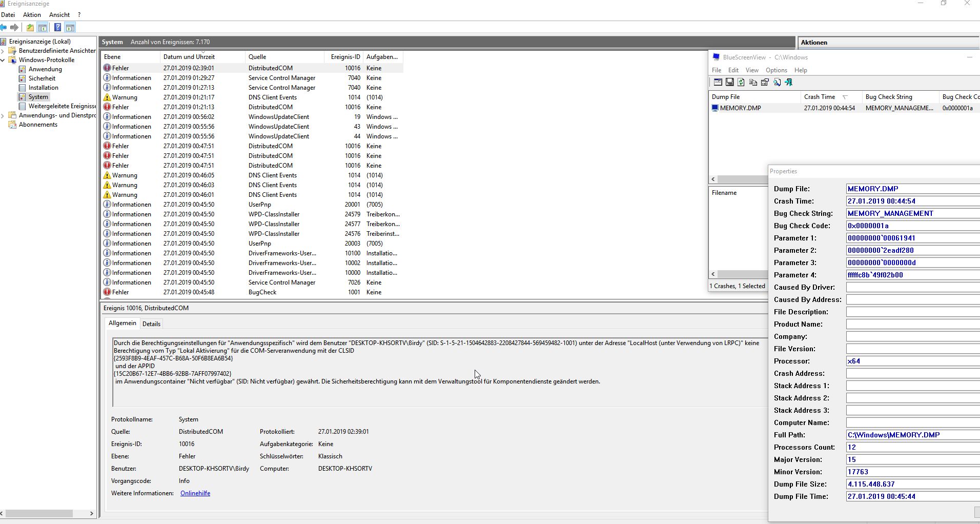980x524 pixels.
Task: Click the Dump File column header
Action: coord(755,97)
